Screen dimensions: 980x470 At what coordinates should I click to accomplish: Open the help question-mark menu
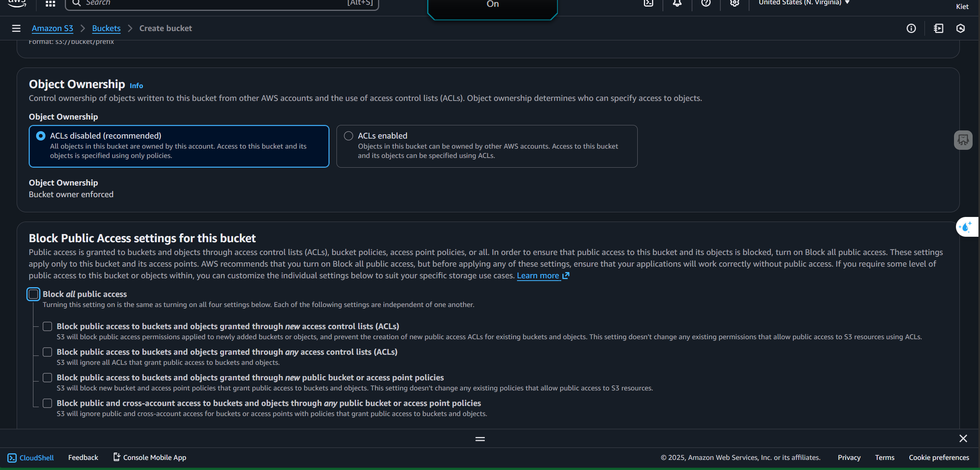(x=706, y=3)
